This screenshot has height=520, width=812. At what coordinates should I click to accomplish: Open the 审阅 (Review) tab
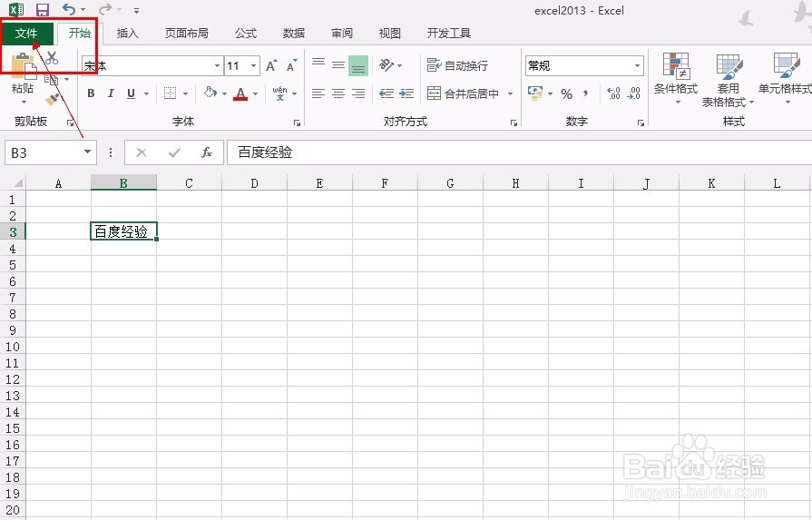pyautogui.click(x=342, y=34)
